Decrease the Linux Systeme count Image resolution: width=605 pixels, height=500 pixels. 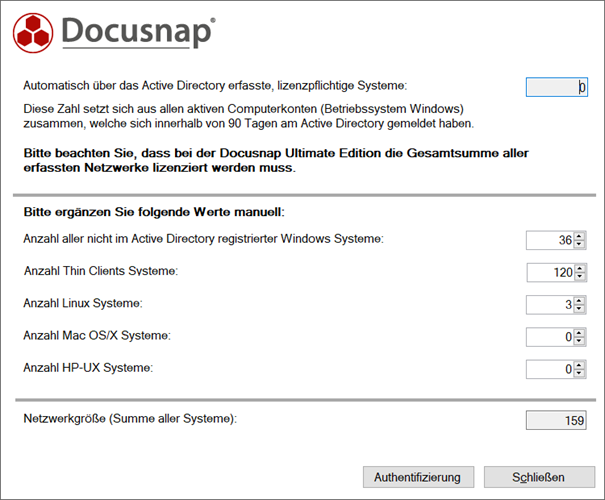pos(579,309)
